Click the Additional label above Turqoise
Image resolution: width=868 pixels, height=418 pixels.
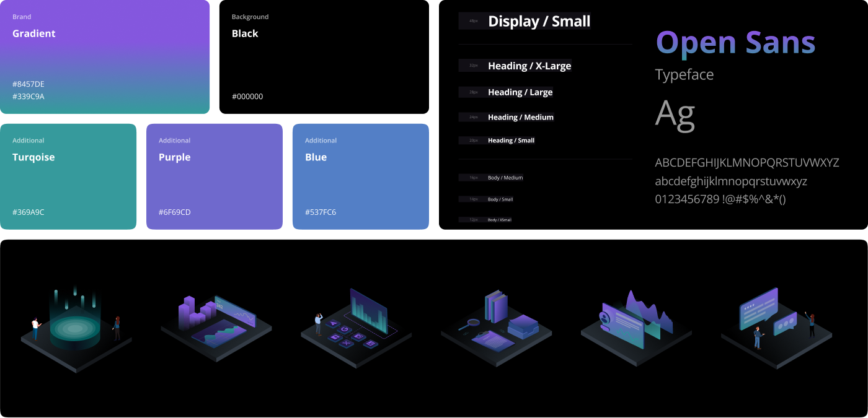(29, 141)
